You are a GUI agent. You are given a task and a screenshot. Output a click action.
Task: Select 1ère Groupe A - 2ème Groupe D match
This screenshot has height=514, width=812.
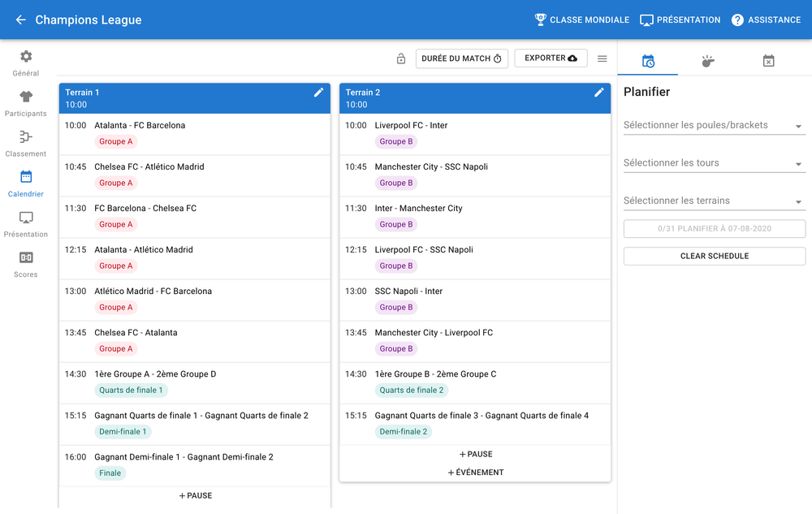(x=195, y=383)
